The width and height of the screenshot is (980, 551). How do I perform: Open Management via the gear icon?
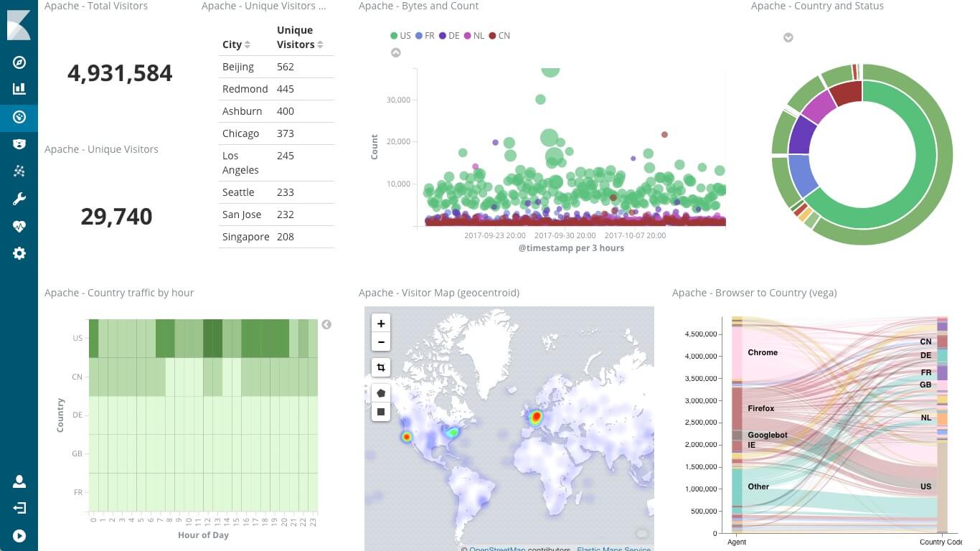click(19, 253)
